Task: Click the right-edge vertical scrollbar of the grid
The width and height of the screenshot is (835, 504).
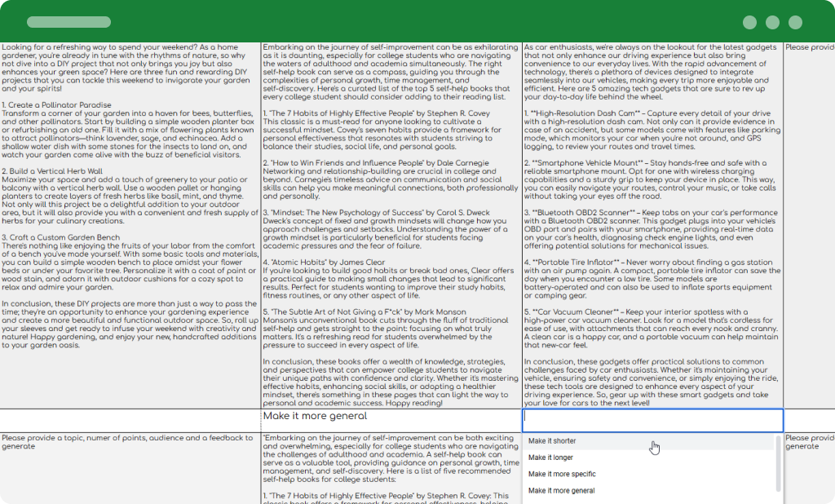Action: coord(779,465)
